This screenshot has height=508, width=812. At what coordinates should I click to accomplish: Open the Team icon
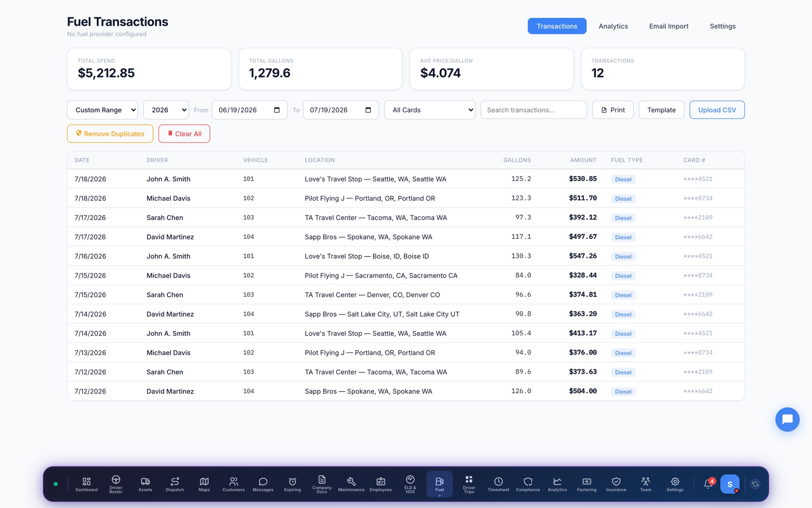point(646,484)
